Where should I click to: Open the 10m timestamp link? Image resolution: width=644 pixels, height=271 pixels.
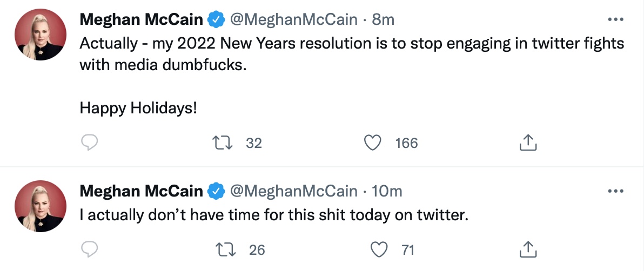[387, 191]
